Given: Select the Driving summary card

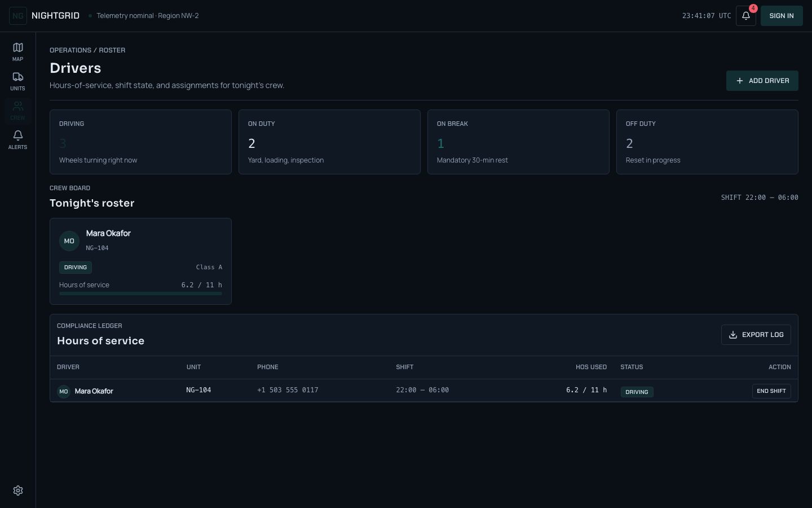Looking at the screenshot, I should [x=140, y=142].
